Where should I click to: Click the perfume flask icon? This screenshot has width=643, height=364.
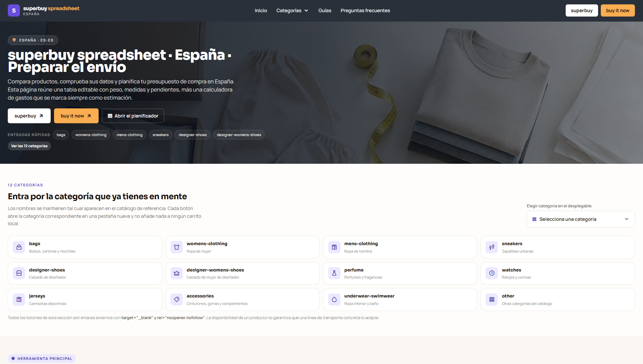coord(334,273)
